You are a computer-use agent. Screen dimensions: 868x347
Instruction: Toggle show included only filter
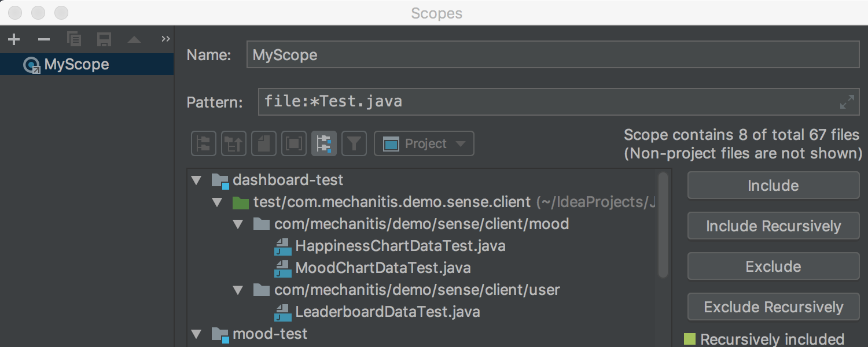pyautogui.click(x=354, y=144)
